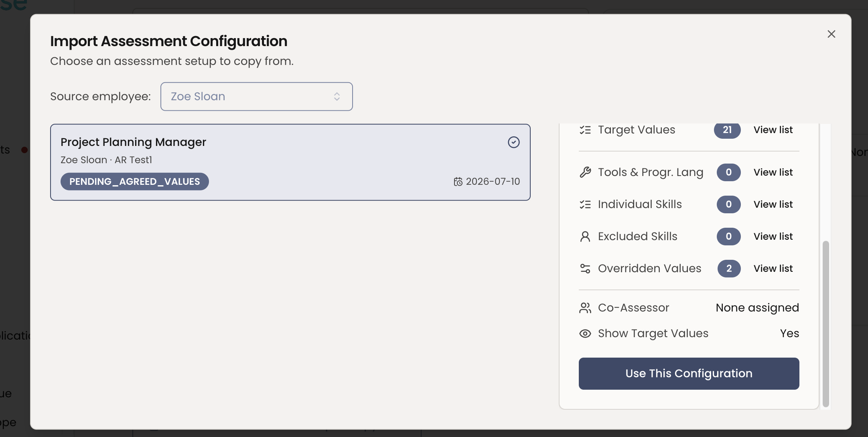View list for Excluded Skills
This screenshot has width=868, height=437.
[773, 237]
